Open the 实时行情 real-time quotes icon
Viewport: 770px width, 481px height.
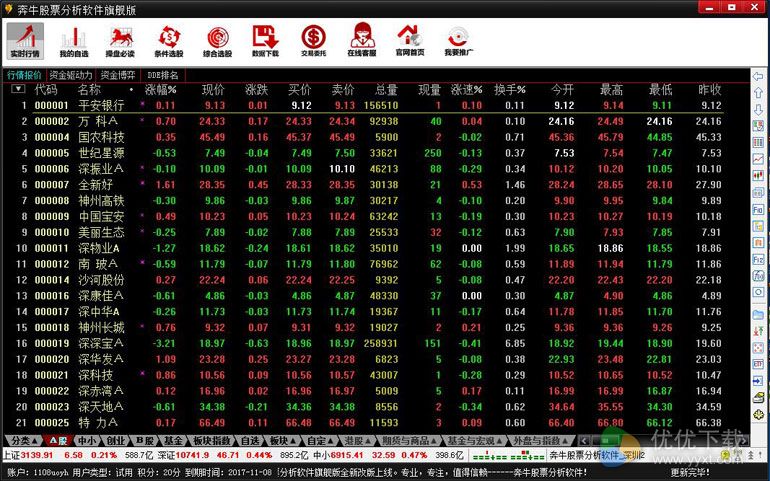point(25,41)
